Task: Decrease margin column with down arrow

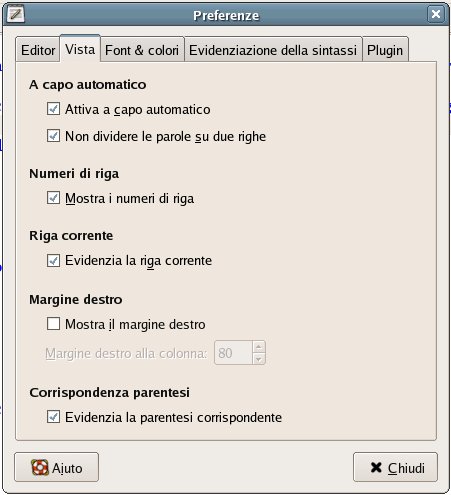Action: point(259,359)
